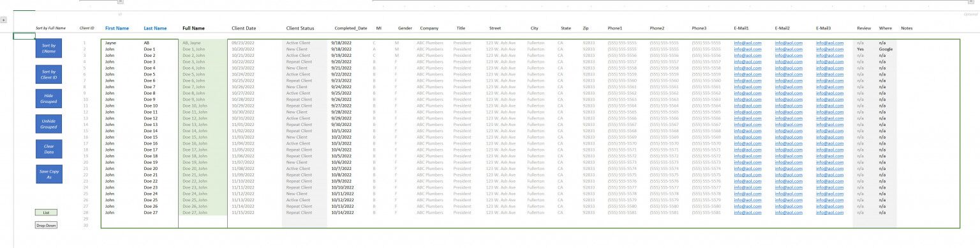Select completed date 9/30/2022
The height and width of the screenshot is (248, 980).
(341, 125)
